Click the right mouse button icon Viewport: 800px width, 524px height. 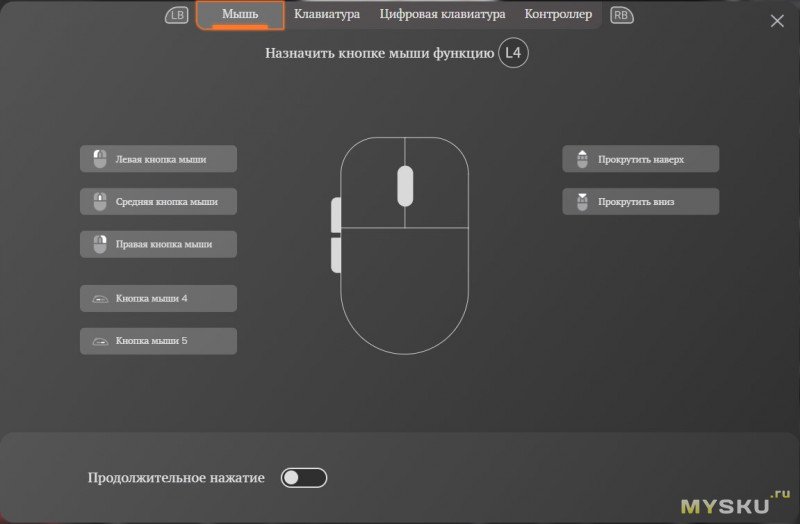pos(99,244)
